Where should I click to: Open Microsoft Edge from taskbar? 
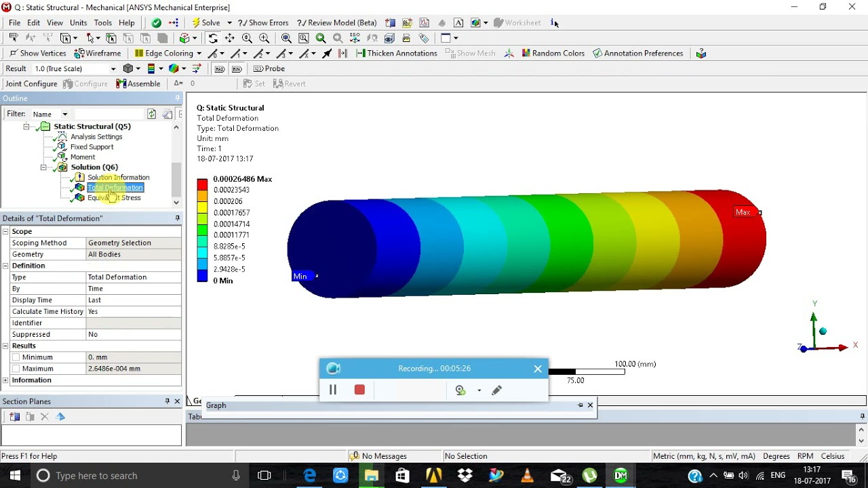point(310,475)
